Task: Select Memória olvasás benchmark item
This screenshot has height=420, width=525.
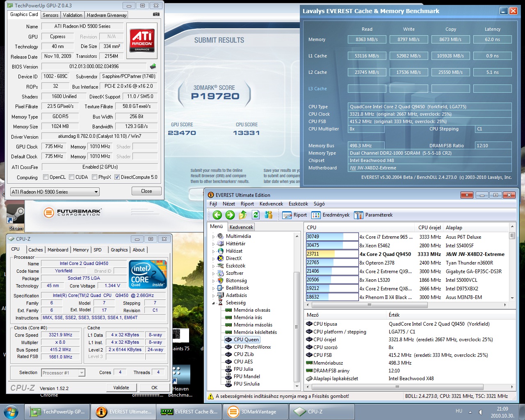Action: click(x=252, y=310)
